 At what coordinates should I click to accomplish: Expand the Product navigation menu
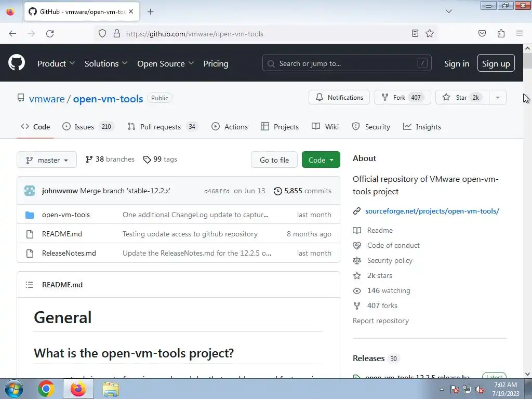(56, 63)
